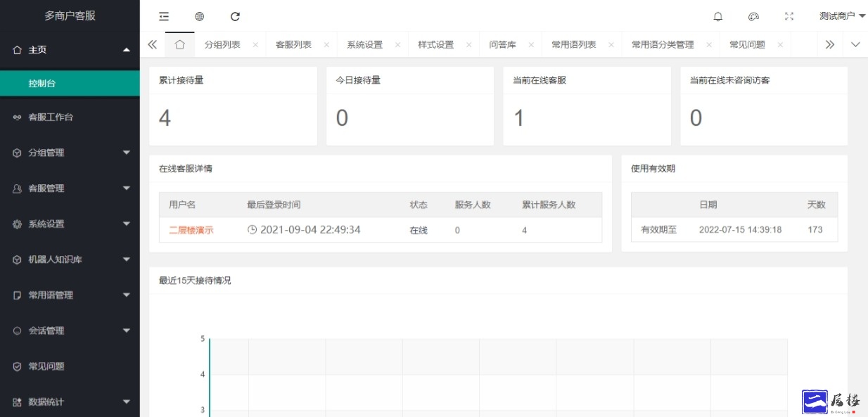868x417 pixels.
Task: Click the home tab icon
Action: [x=179, y=44]
